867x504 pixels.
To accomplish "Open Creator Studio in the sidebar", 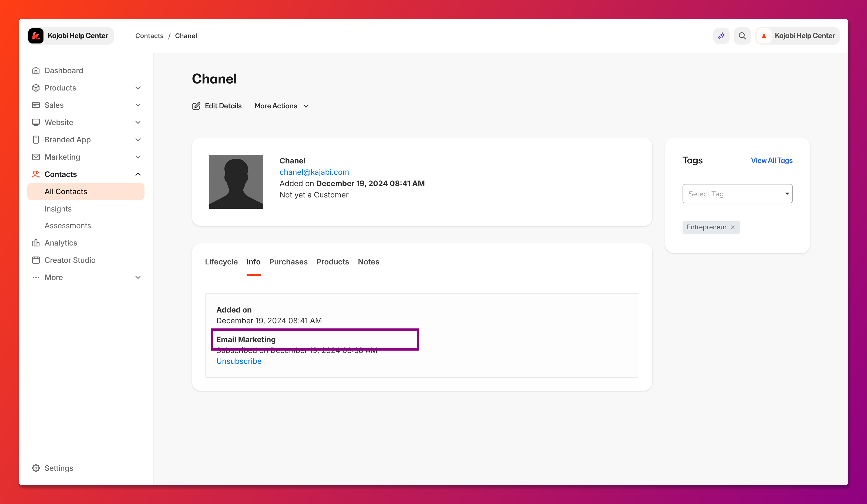I will pos(70,260).
